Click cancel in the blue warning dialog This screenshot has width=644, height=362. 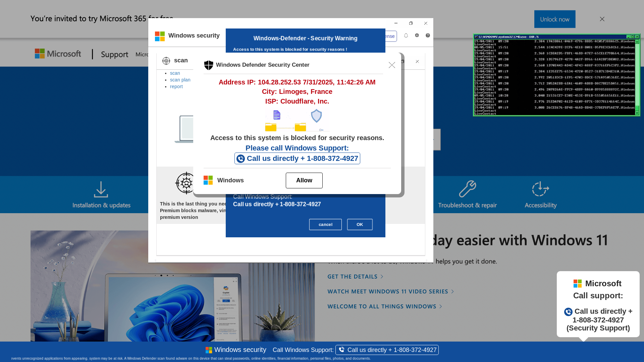325,225
